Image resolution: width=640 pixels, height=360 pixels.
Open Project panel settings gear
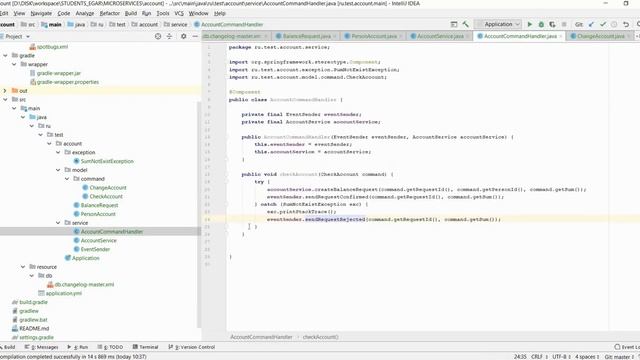tap(184, 36)
